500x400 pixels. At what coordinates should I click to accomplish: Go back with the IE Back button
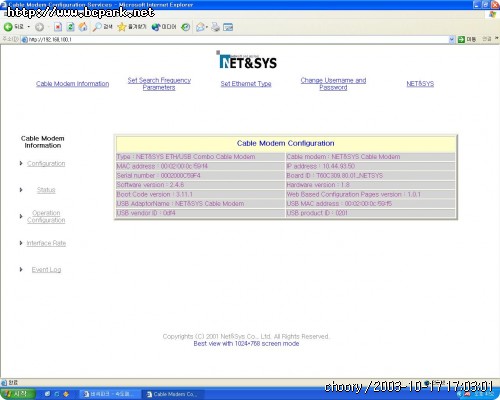(13, 27)
